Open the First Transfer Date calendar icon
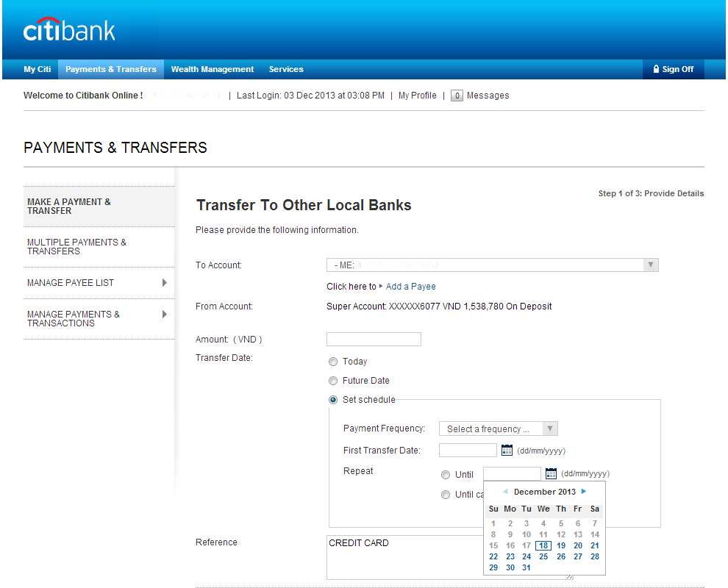The image size is (728, 588). click(507, 450)
